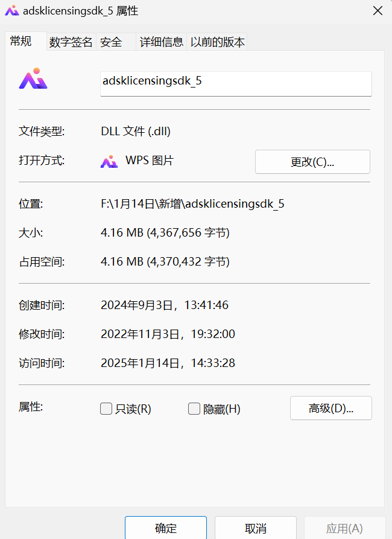Click the WPS 图片 icon in the 打开方式 row

click(x=109, y=161)
